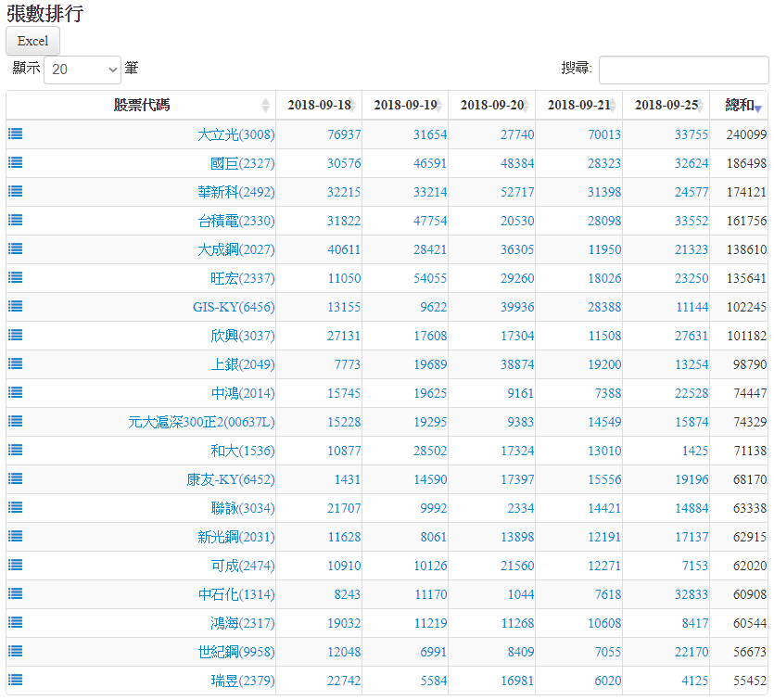Image resolution: width=774 pixels, height=700 pixels.
Task: Sort by the 2018-09-18 column
Action: pos(318,106)
